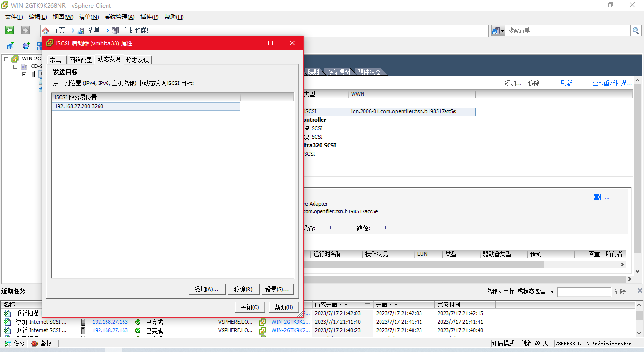Collapse the CD-S datacenter tree node
Viewport: 644px width, 352px height.
[15, 67]
